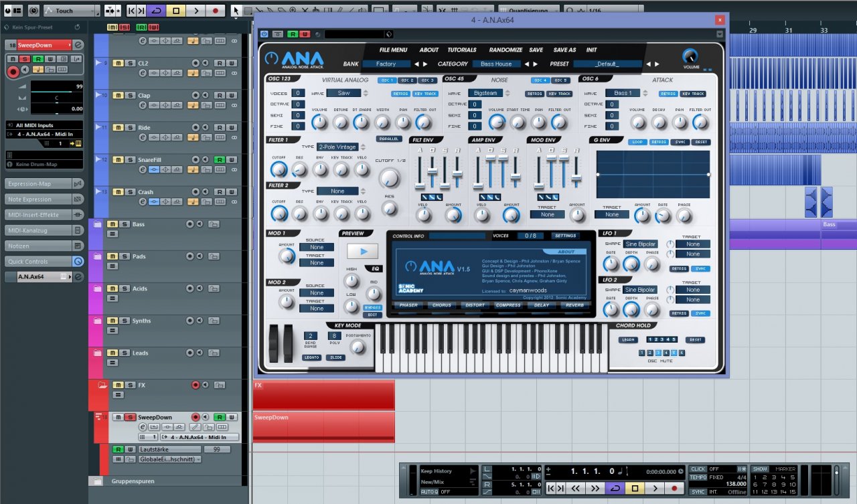
Task: Open the edit instrument 'e' button in inspector
Action: click(78, 45)
